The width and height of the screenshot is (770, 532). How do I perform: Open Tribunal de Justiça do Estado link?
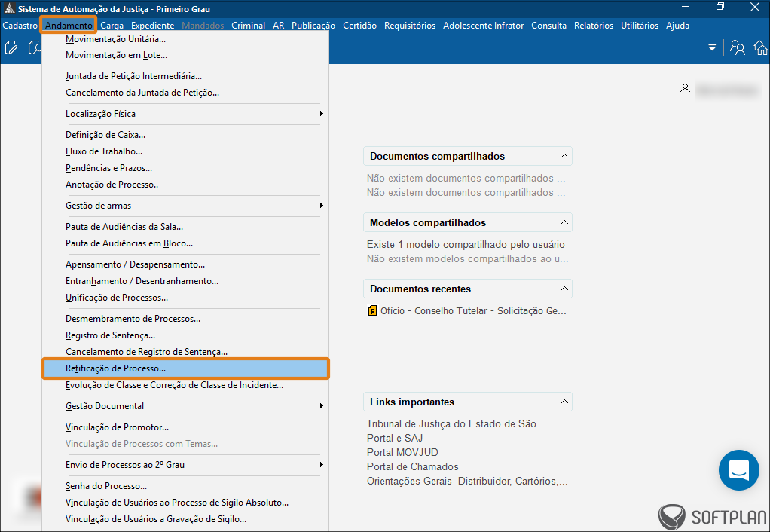pyautogui.click(x=457, y=423)
